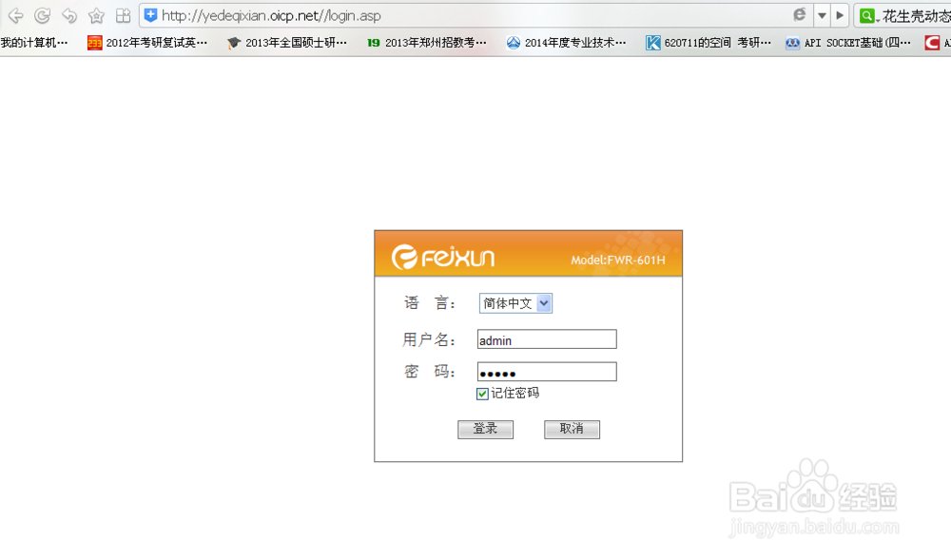This screenshot has width=951, height=560.
Task: Click the Model:FWR-601H text
Action: click(618, 260)
